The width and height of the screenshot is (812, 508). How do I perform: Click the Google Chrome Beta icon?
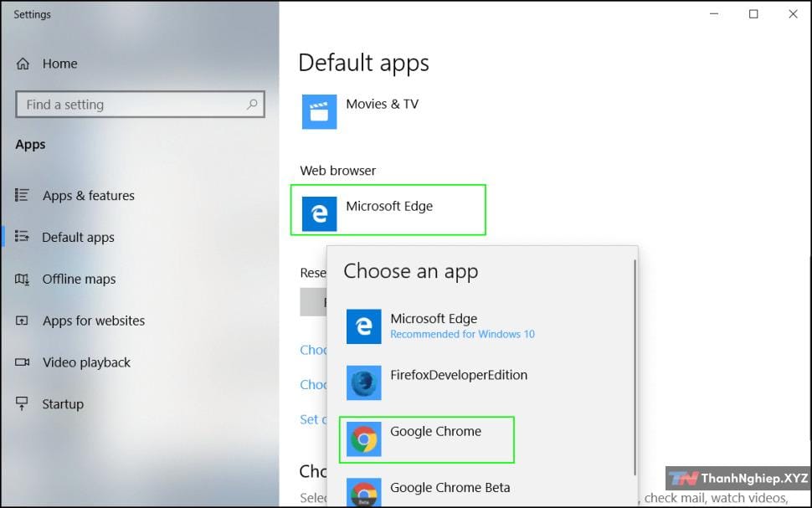(363, 492)
